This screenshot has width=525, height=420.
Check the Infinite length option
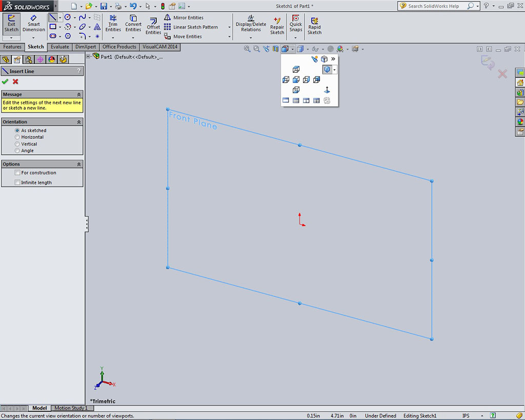point(17,183)
